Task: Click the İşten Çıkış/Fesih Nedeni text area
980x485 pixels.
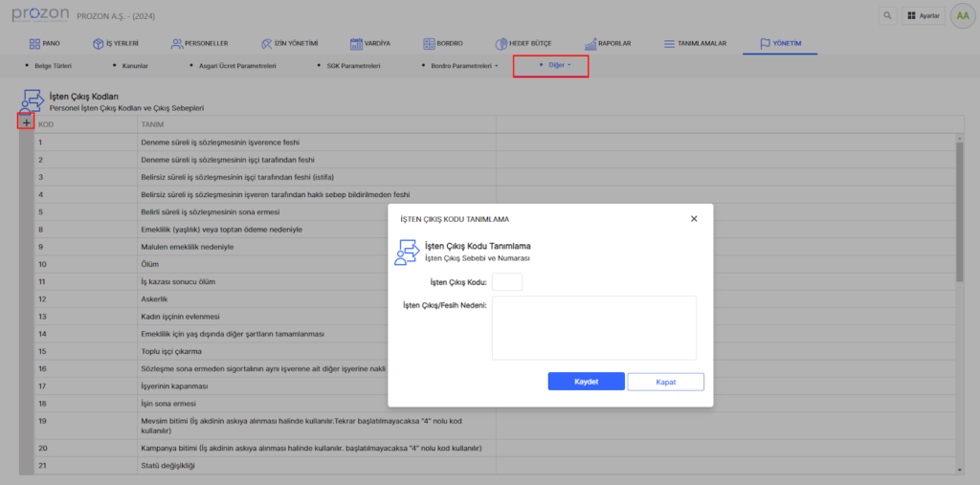Action: point(593,328)
